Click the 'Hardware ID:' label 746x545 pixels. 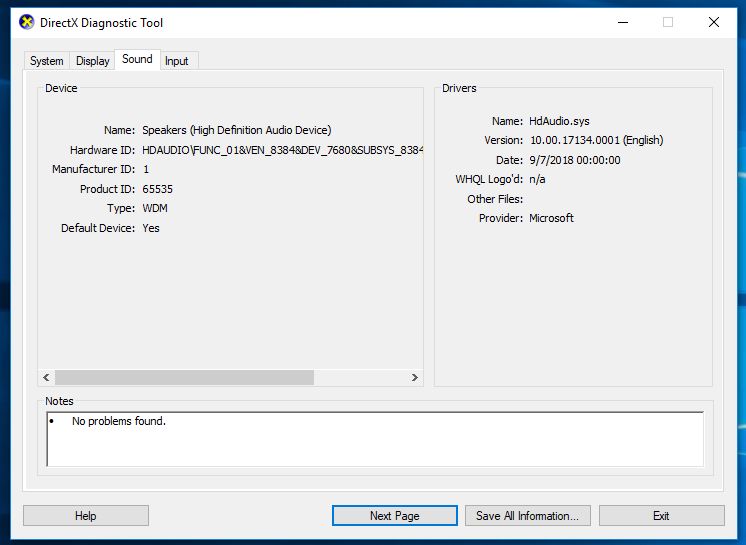102,150
